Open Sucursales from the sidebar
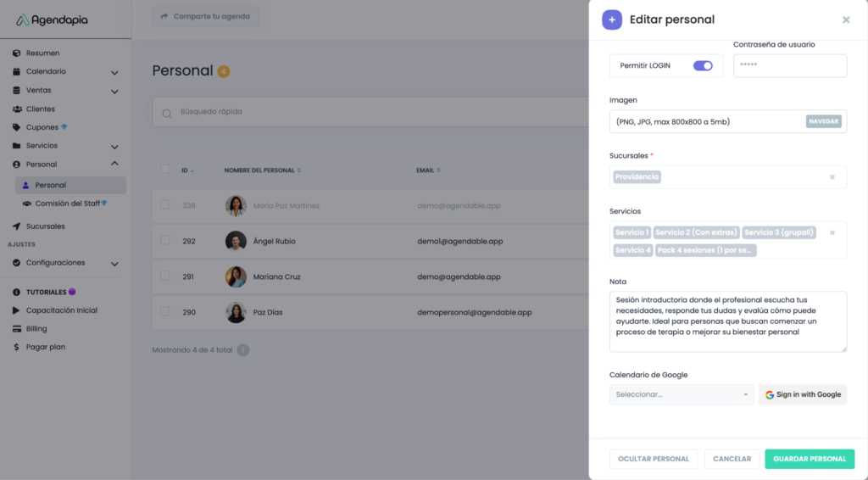This screenshot has width=868, height=480. point(45,226)
